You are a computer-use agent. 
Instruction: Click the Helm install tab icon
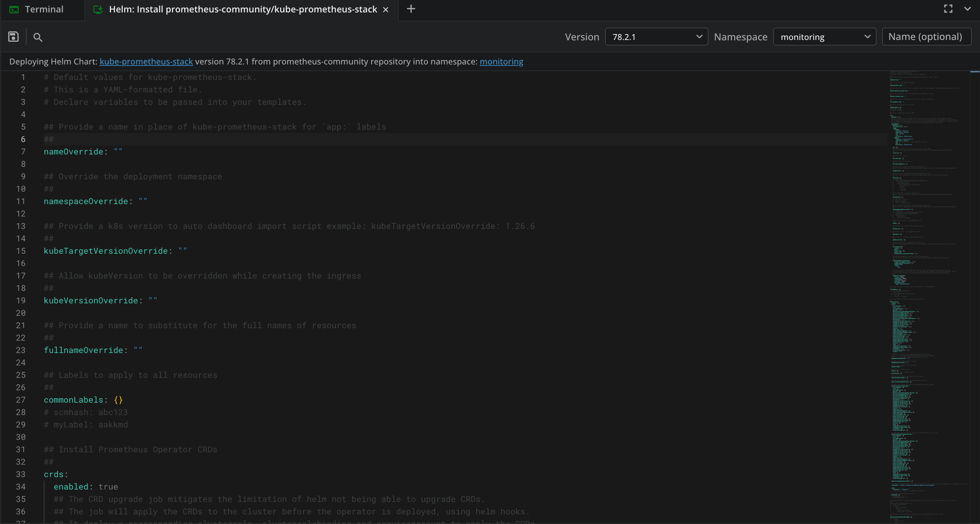tap(98, 10)
